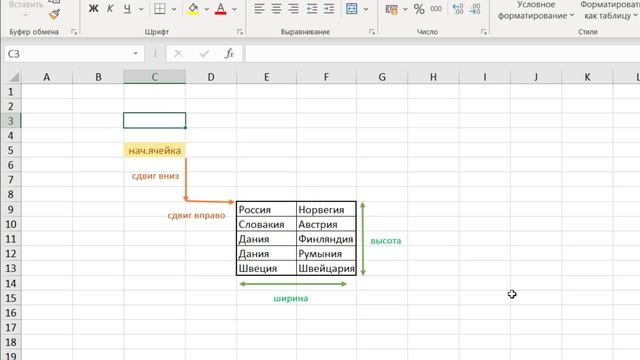640x360 pixels.
Task: Select Дания cell in row 12
Action: pos(267,253)
